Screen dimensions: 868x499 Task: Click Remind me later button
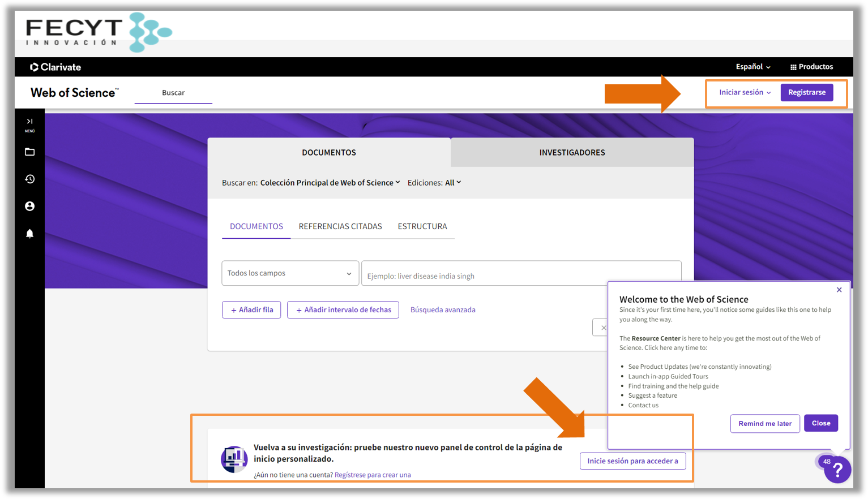pyautogui.click(x=765, y=424)
